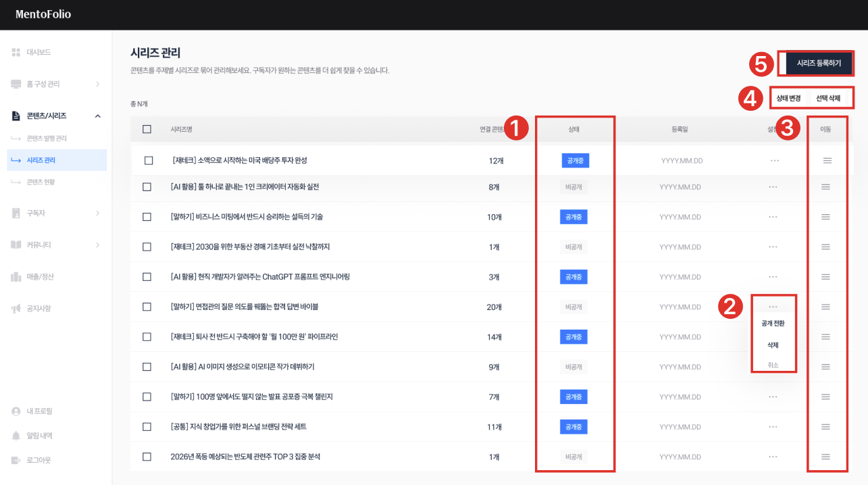The width and height of the screenshot is (868, 485).
Task: Click drag handle for 면접관의 질문 의도 row
Action: [x=825, y=307]
